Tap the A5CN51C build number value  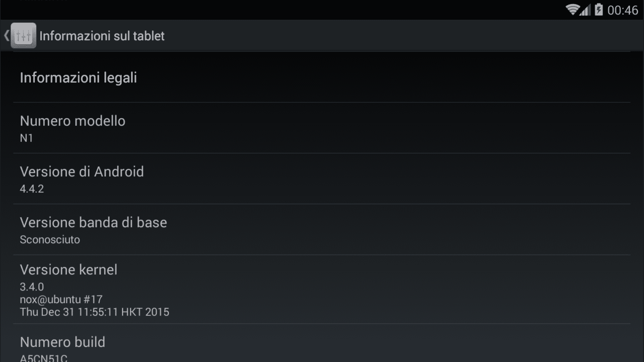pyautogui.click(x=44, y=358)
